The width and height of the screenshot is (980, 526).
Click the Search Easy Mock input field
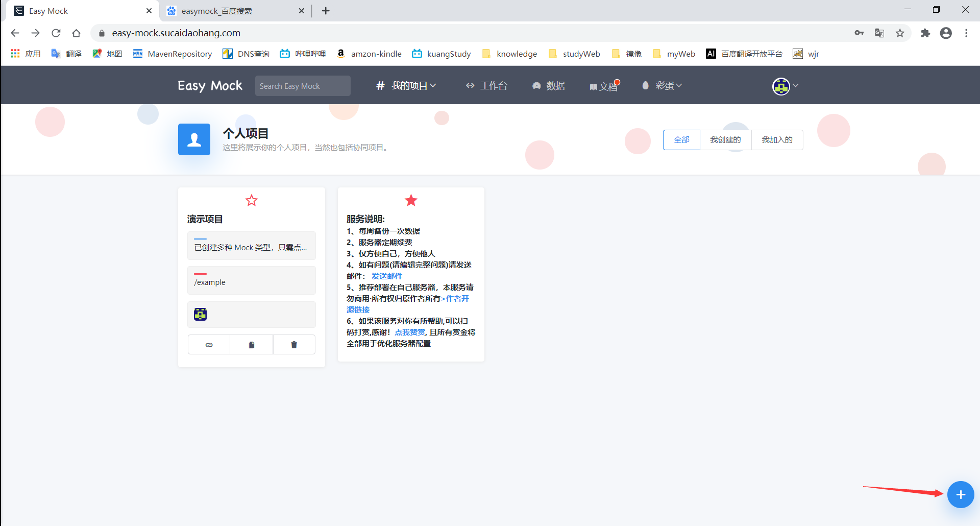coord(302,85)
